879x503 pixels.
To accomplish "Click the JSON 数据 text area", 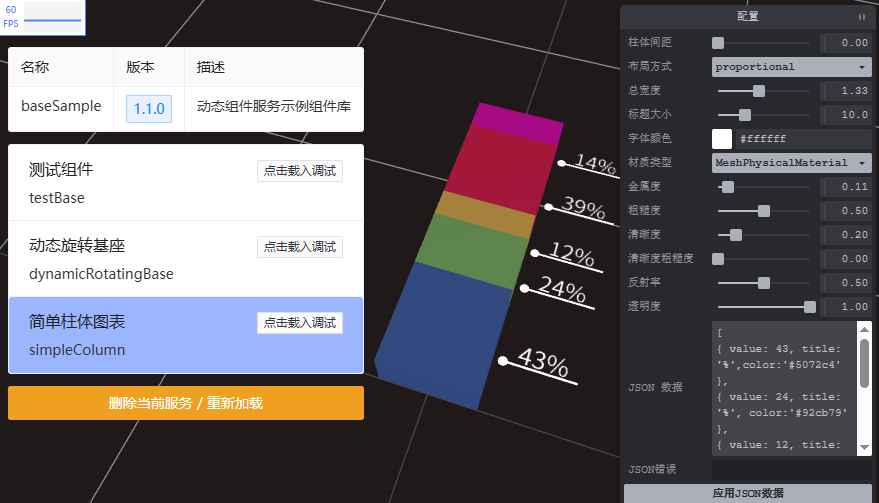I will click(x=783, y=387).
